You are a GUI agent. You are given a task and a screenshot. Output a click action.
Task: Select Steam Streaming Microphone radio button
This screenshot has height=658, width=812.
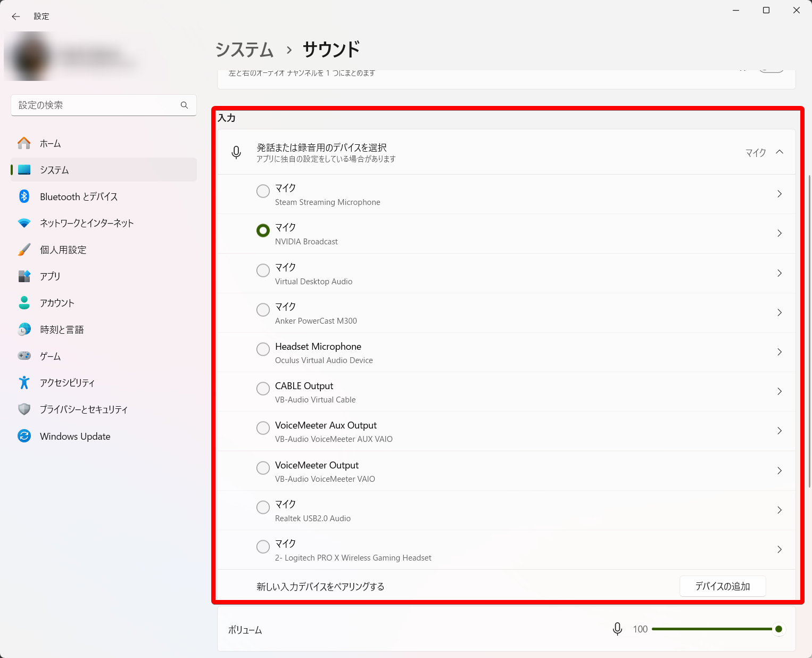coord(263,191)
